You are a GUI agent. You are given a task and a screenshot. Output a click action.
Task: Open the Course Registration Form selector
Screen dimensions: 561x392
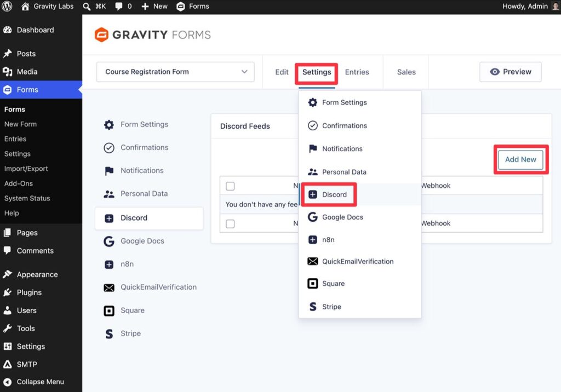175,72
